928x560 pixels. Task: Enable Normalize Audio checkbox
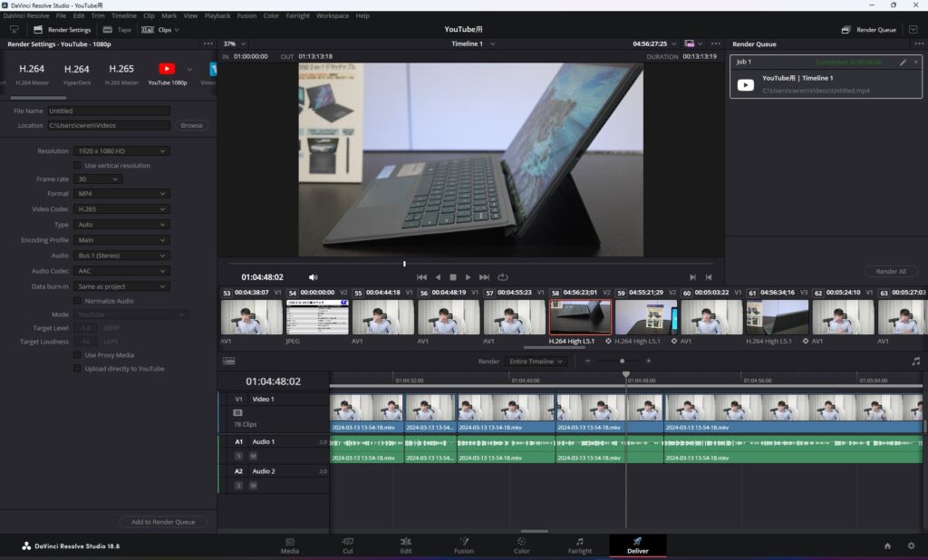pos(77,301)
